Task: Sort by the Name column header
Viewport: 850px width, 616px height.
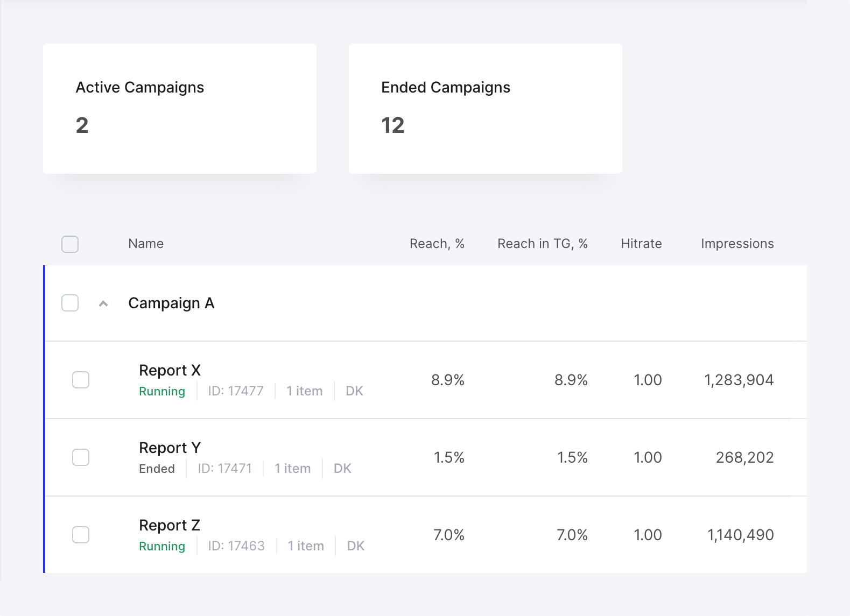Action: pyautogui.click(x=146, y=244)
